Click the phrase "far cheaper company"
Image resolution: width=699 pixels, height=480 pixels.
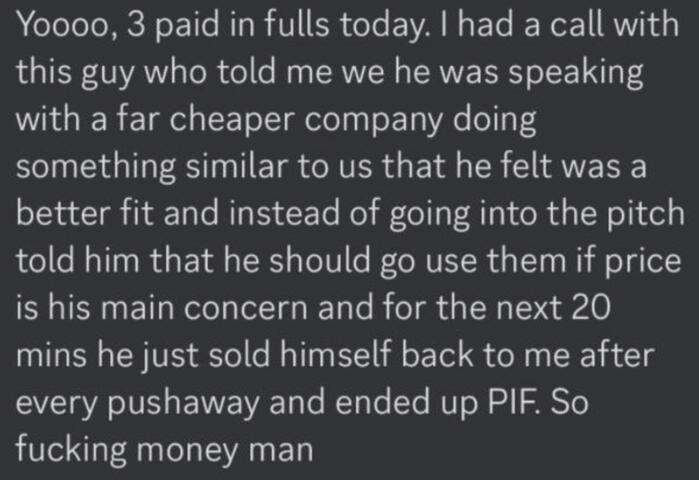[x=266, y=122]
